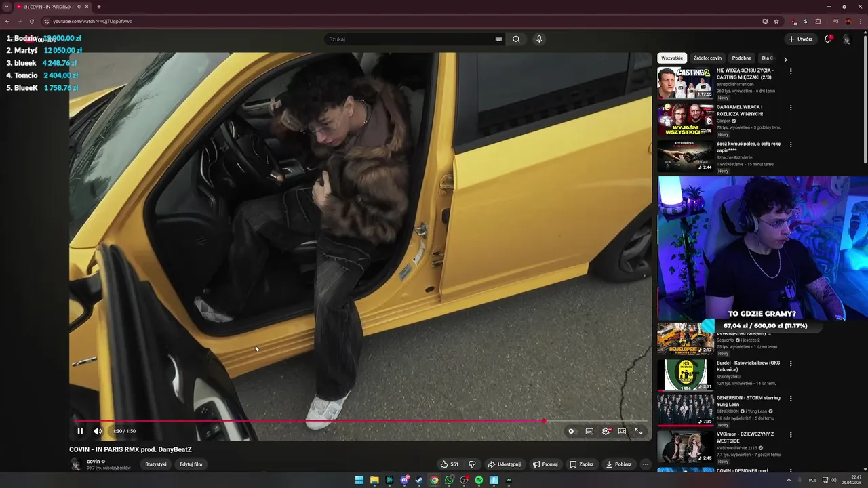868x488 pixels.
Task: Click the magnifier search button
Action: tap(516, 39)
